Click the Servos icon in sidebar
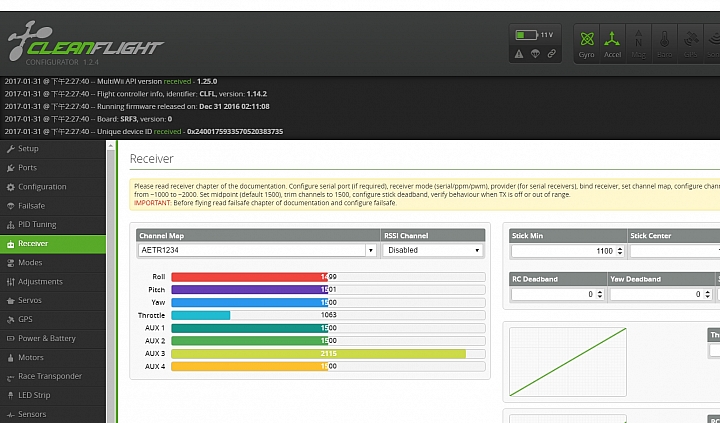Viewport: 720px width, 423px height. coord(10,301)
